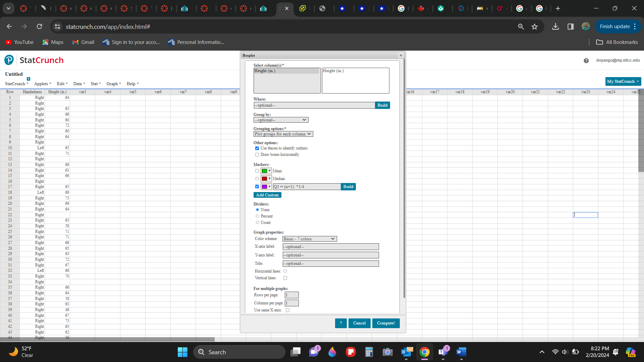Bookmark this page with star icon
This screenshot has height=362, width=644.
(x=535, y=26)
